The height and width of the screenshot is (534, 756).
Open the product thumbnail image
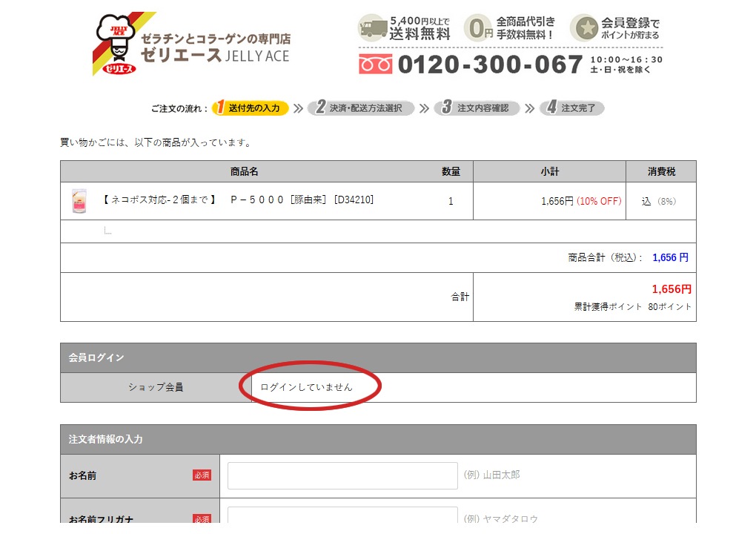click(79, 201)
